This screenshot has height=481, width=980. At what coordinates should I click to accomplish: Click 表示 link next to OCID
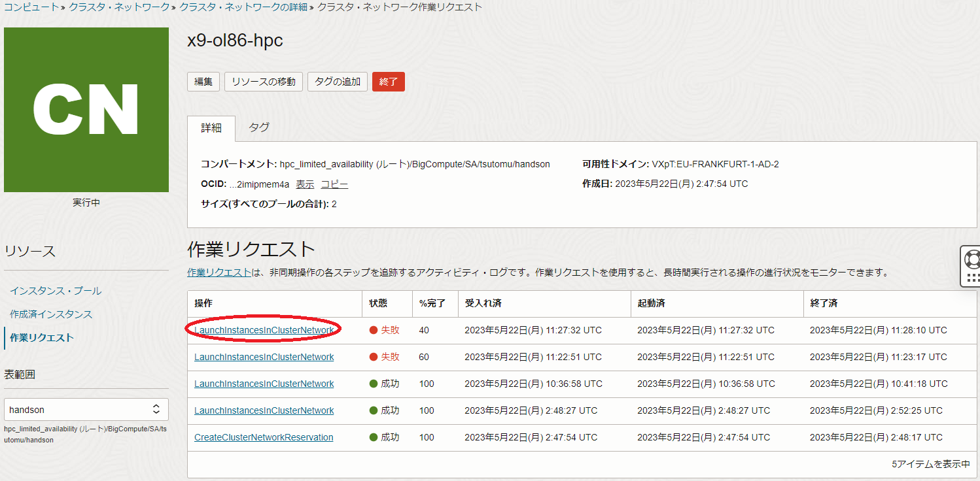[x=305, y=184]
